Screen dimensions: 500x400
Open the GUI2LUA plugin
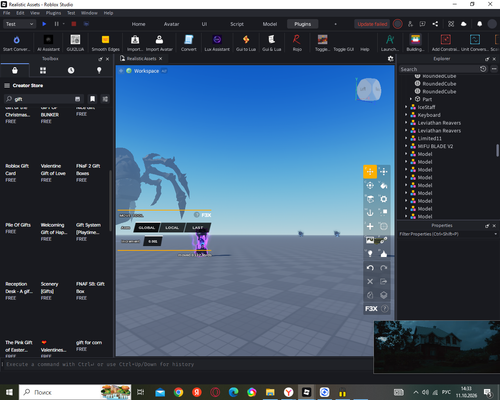coord(75,43)
